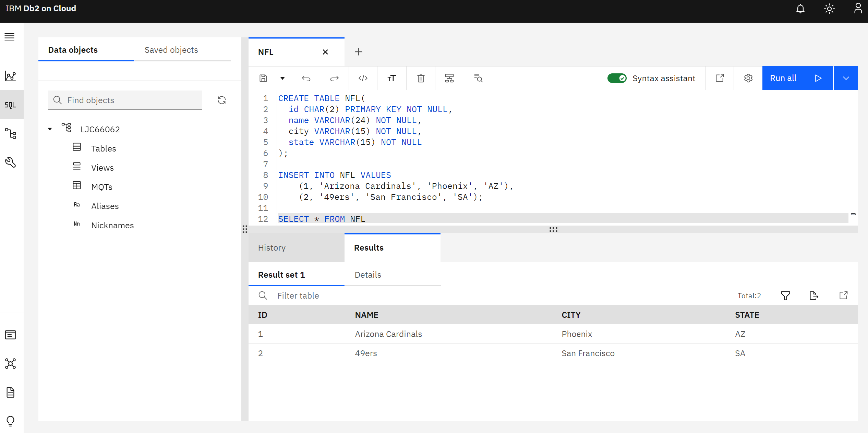Image resolution: width=868 pixels, height=433 pixels.
Task: Collapse the LJC66062 schema tree
Action: tap(50, 129)
